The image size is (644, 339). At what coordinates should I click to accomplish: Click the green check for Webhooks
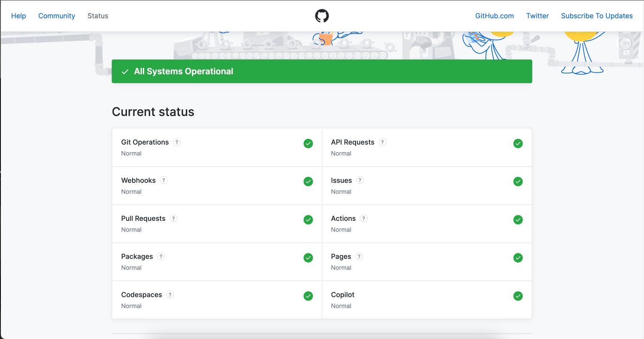point(308,182)
